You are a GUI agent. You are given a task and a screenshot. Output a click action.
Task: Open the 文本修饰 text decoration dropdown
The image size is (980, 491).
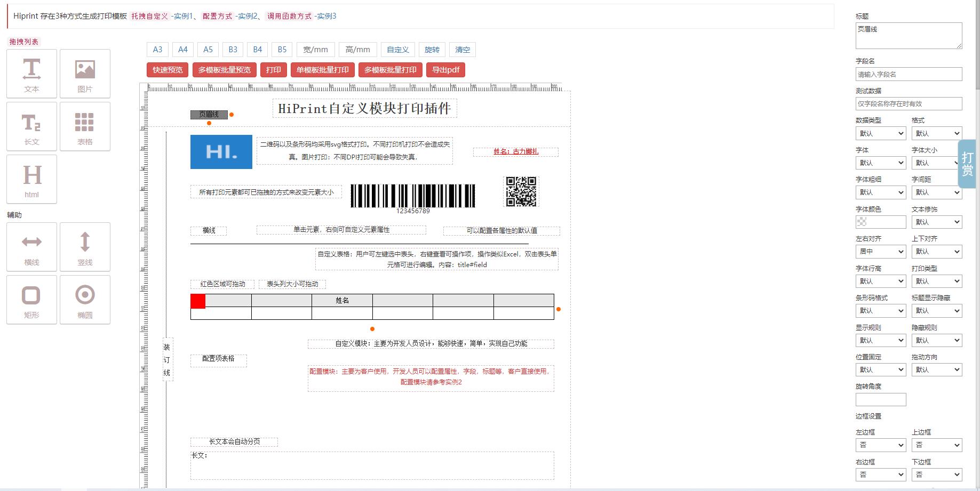(x=937, y=222)
